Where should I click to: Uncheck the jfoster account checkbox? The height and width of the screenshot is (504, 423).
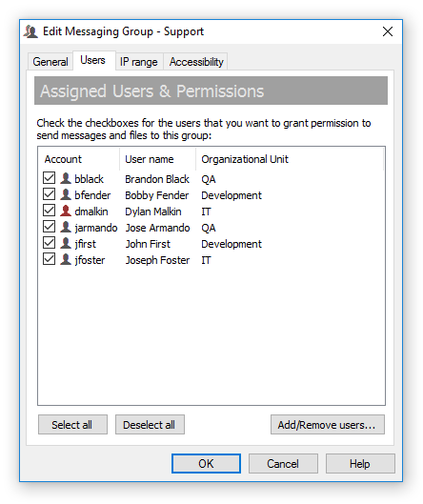point(49,259)
